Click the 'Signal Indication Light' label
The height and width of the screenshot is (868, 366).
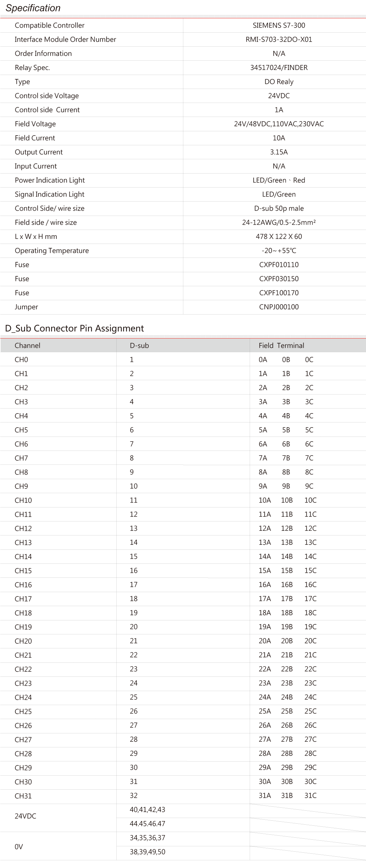point(50,194)
